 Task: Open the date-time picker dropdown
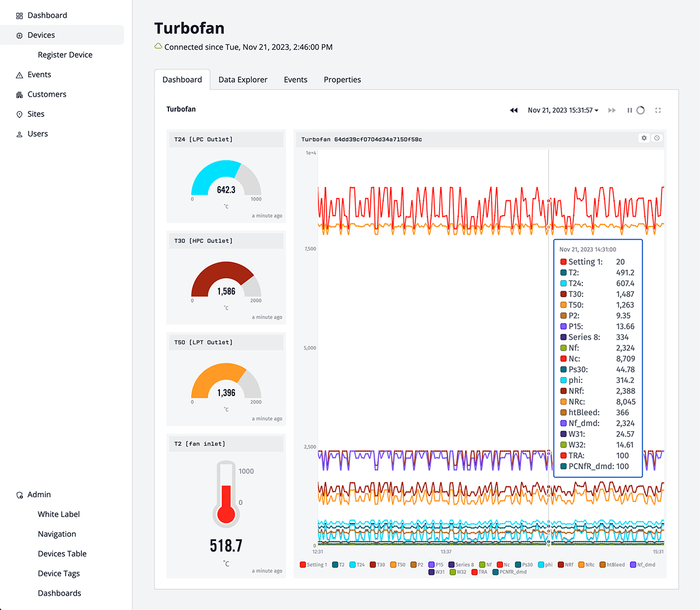point(563,111)
